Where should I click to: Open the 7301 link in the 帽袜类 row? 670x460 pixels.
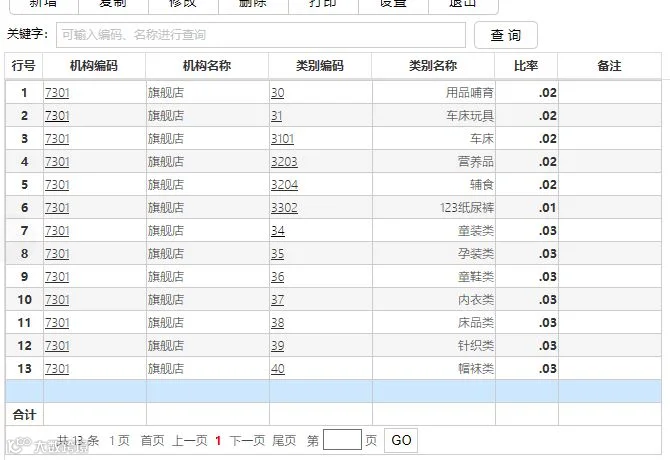tap(57, 369)
